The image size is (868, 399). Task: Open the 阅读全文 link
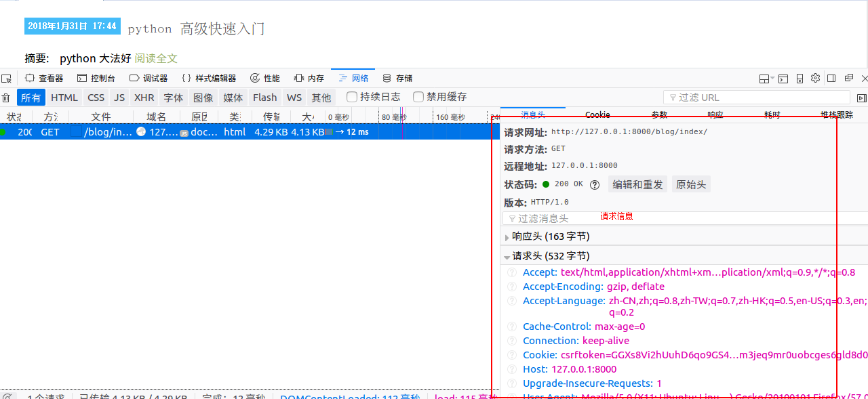(x=156, y=59)
